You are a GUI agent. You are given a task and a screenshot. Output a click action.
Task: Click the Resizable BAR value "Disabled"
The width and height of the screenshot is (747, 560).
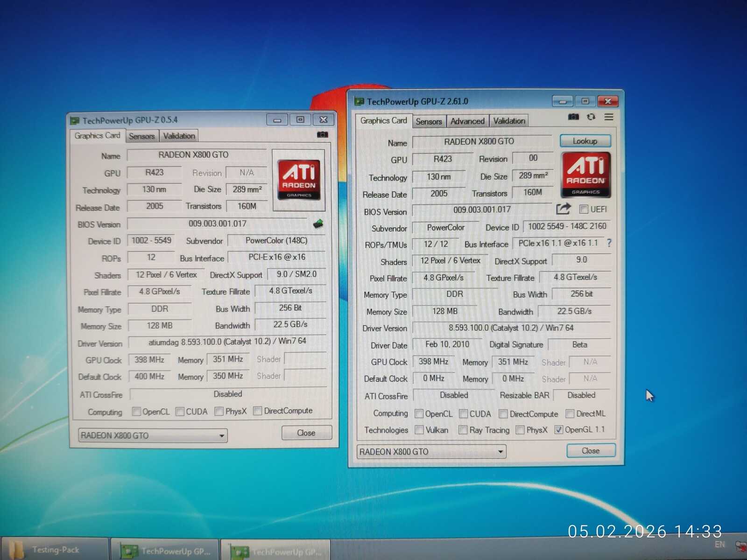point(581,395)
